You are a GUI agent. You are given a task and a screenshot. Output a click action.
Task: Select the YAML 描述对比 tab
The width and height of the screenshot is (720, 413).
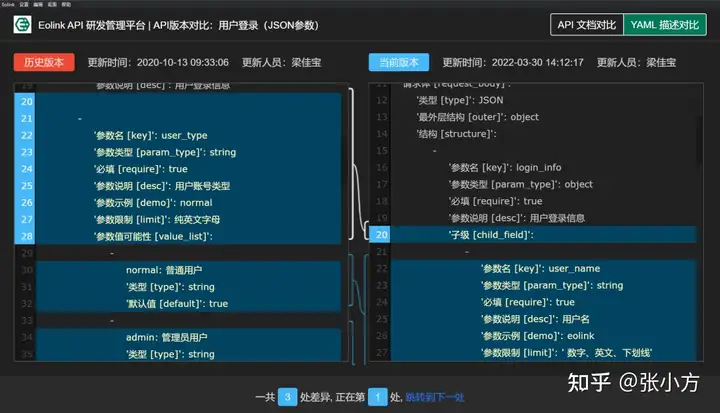tap(664, 25)
